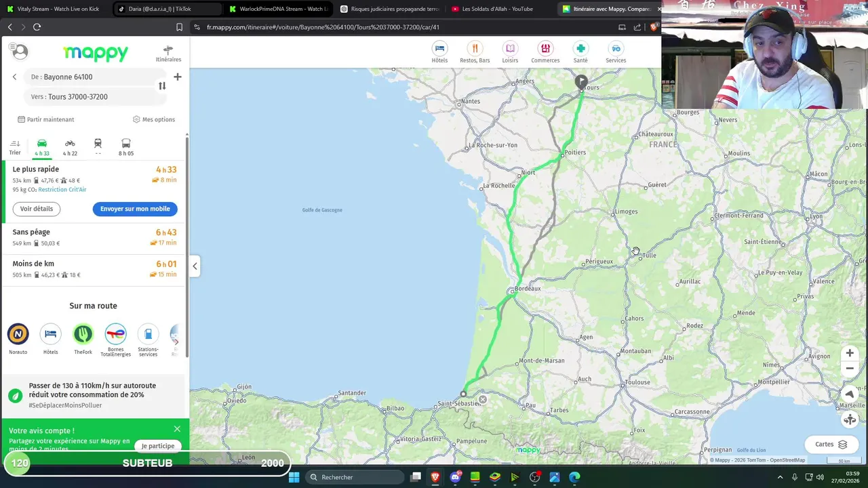Screen dimensions: 868x488
Task: Click the TheFork icon
Action: click(x=83, y=334)
